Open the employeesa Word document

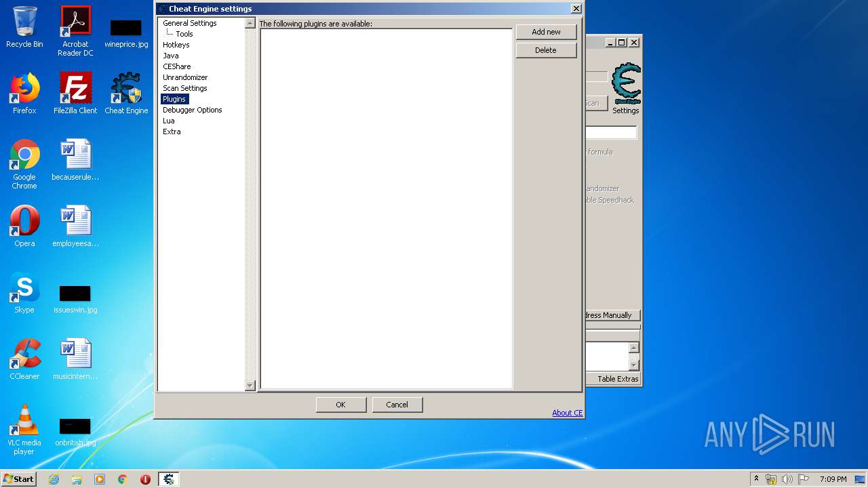[75, 226]
